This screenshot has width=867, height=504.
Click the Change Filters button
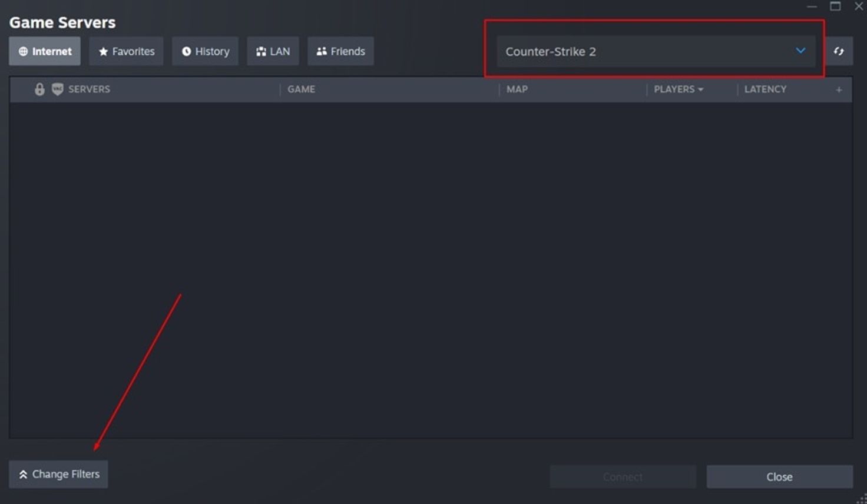[58, 474]
